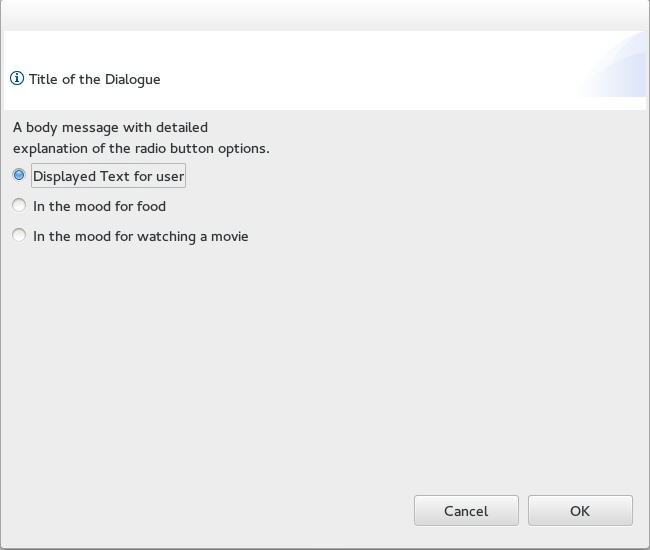Select the 'In the mood for food' radio button
The image size is (650, 550).
click(x=19, y=205)
